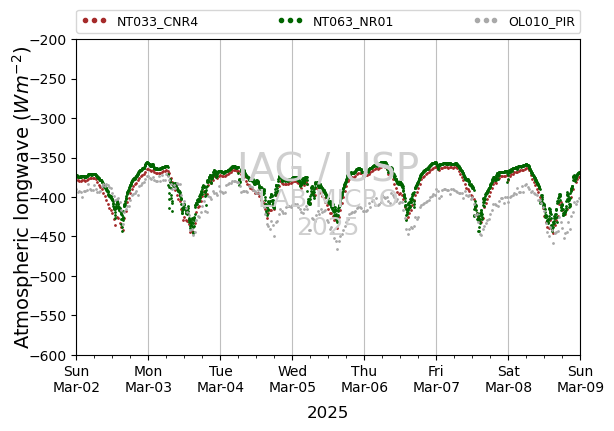Click the gray OL010_PIR legend marker
This screenshot has width=614, height=431.
click(x=486, y=21)
